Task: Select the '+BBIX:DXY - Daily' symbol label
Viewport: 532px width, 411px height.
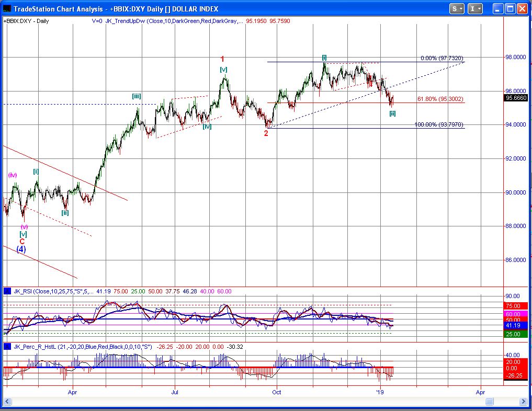Action: tap(27, 21)
